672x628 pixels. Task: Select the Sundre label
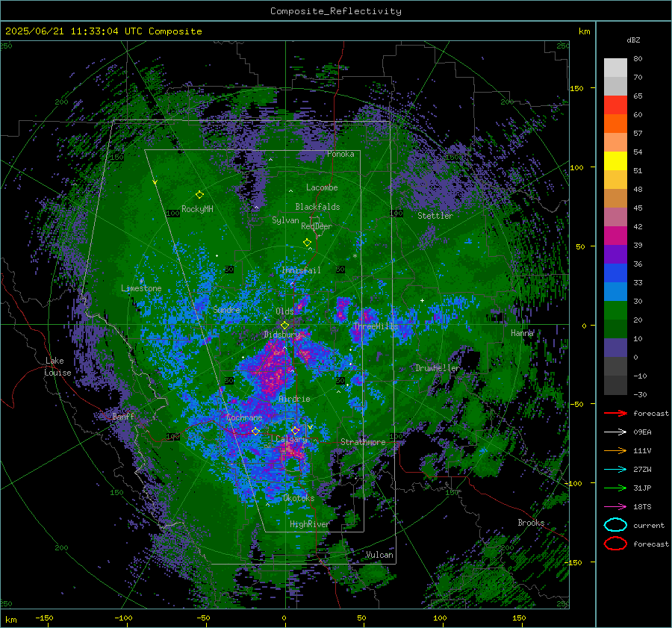[x=226, y=309]
